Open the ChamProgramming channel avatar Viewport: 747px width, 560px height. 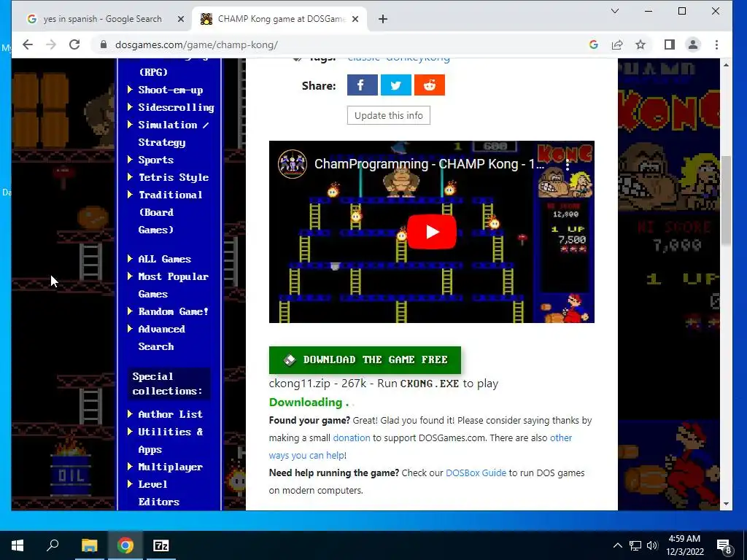click(x=292, y=164)
